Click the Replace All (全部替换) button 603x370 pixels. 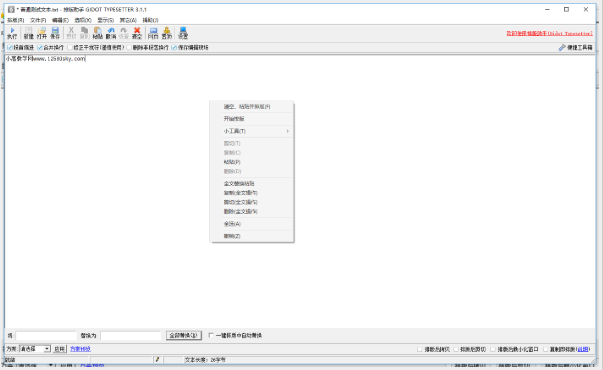click(x=183, y=335)
